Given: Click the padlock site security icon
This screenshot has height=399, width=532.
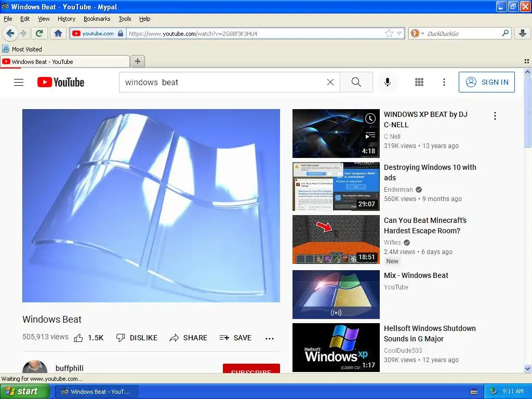Looking at the screenshot, I should [x=121, y=33].
